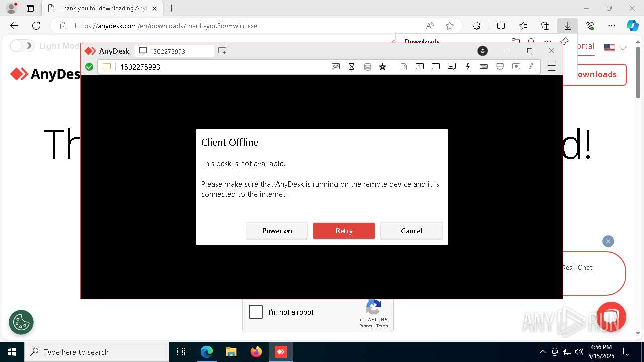Open Edge tab actions menu icon
This screenshot has height=362, width=644.
(x=30, y=8)
